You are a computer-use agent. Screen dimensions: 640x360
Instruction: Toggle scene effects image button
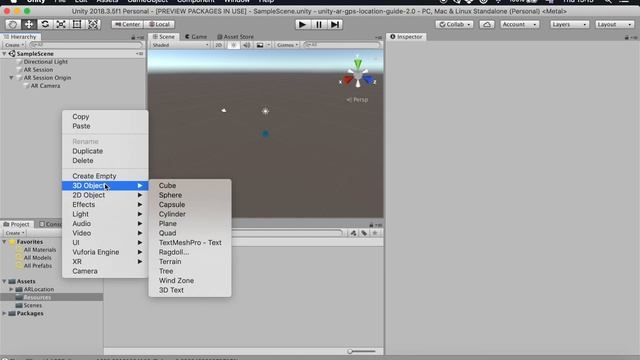[260, 45]
